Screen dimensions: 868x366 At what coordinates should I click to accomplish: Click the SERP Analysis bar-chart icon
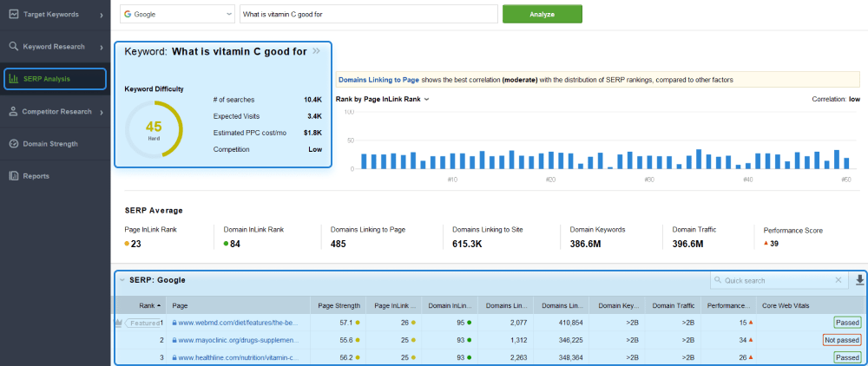(14, 79)
